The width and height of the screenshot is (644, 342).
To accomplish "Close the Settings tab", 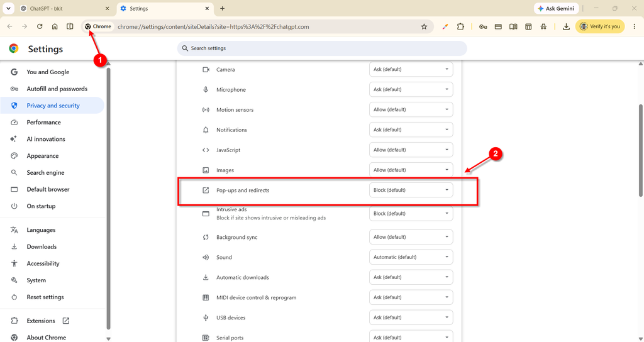I will coord(207,8).
